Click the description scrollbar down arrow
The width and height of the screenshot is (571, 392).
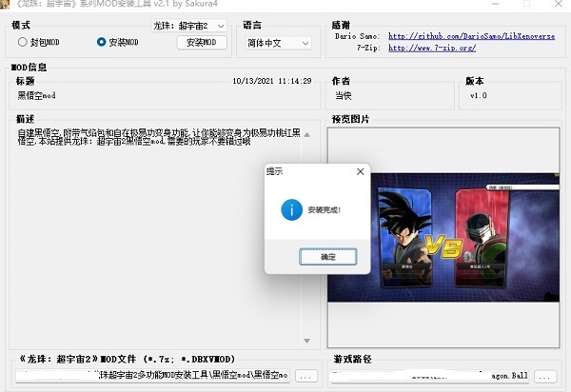coord(305,341)
